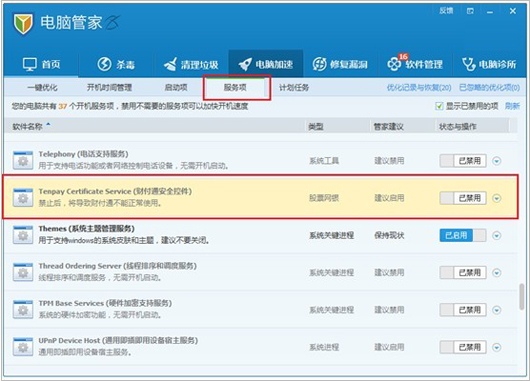The image size is (530, 381).
Task: Click the UPnP Device Host icon
Action: (23, 347)
